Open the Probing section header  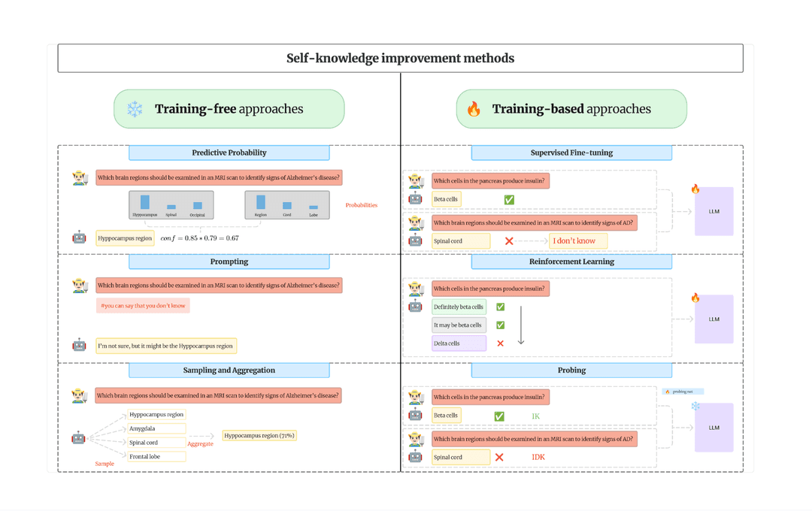(571, 370)
